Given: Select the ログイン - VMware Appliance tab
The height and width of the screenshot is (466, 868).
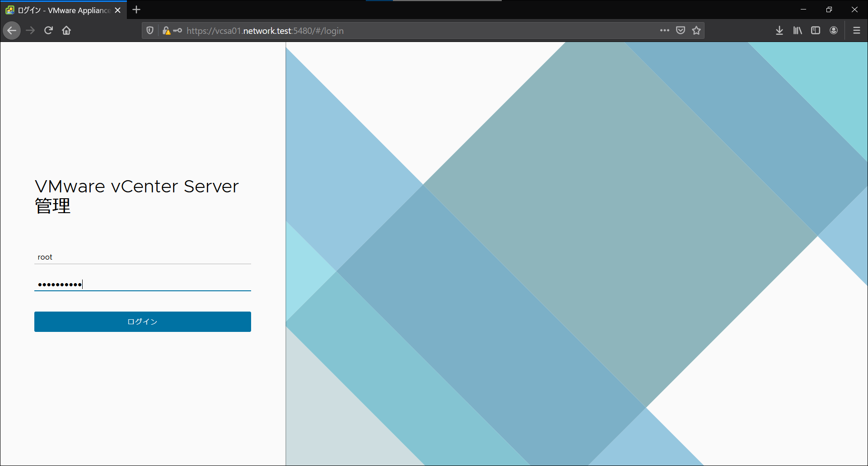Looking at the screenshot, I should (63, 10).
